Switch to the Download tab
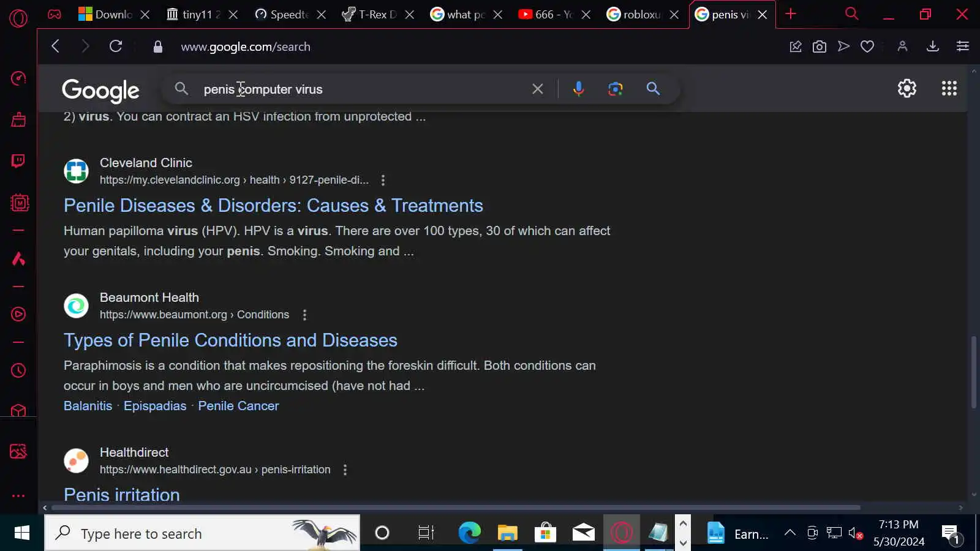The width and height of the screenshot is (980, 551). [105, 14]
